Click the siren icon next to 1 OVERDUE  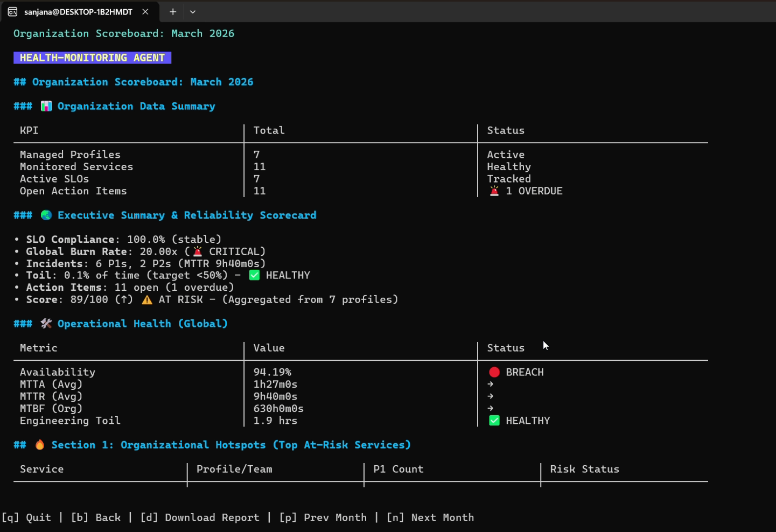[x=494, y=191]
